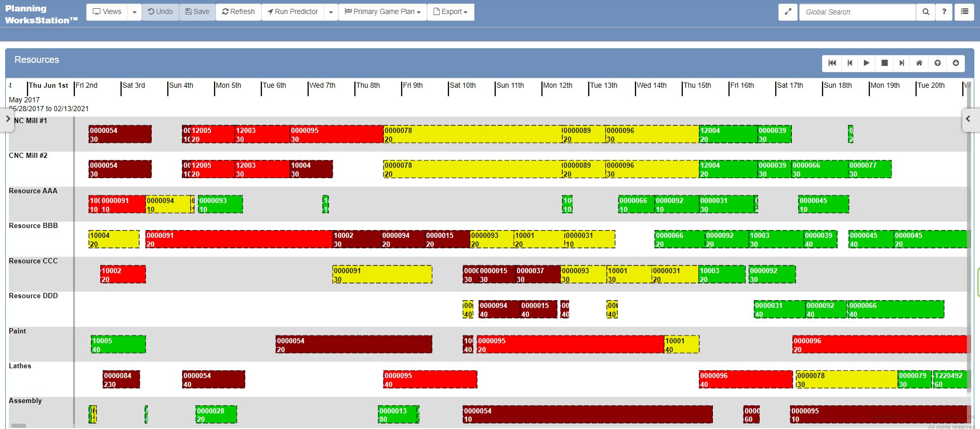Click the circled up arrow icon

coord(937,63)
